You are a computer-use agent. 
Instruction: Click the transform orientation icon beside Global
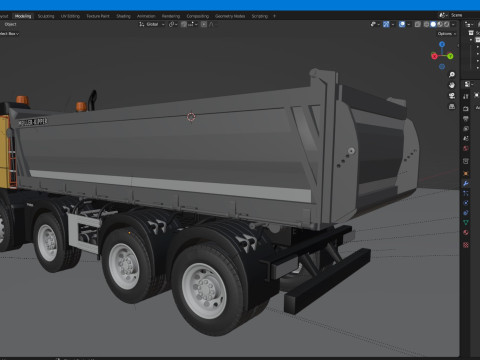click(x=142, y=24)
